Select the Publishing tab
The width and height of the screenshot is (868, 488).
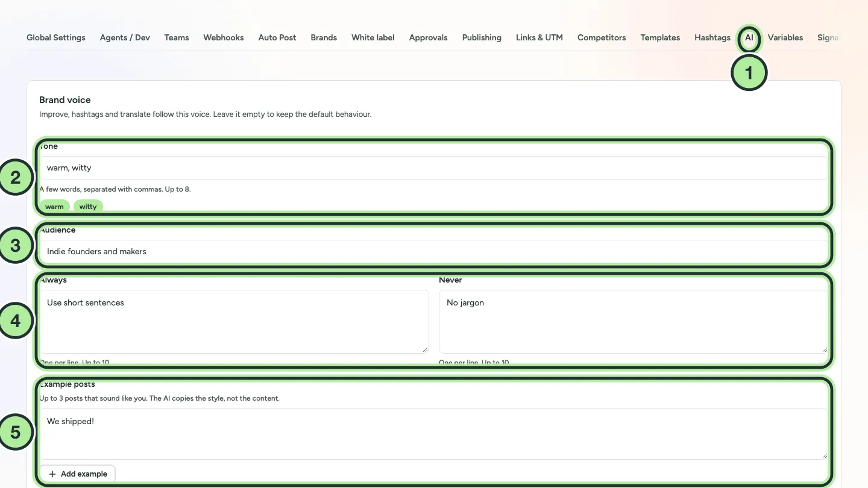point(482,37)
